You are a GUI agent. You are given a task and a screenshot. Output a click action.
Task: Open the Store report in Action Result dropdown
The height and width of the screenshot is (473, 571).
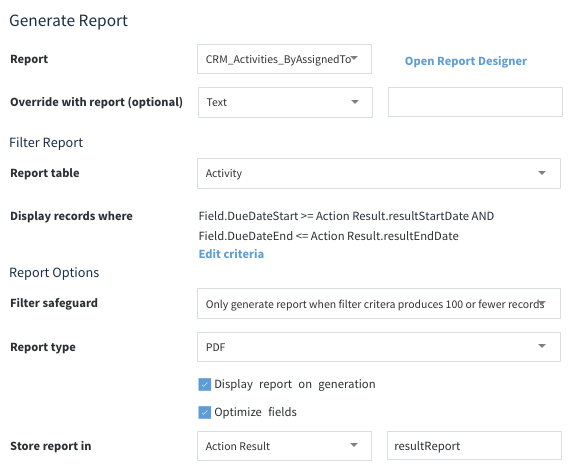pyautogui.click(x=284, y=446)
